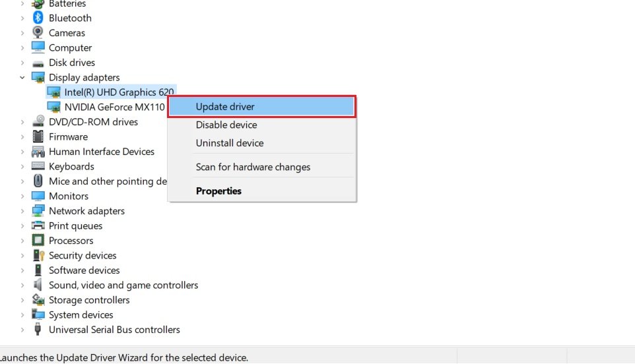
Task: Expand the Cameras node arrow
Action: pyautogui.click(x=22, y=33)
